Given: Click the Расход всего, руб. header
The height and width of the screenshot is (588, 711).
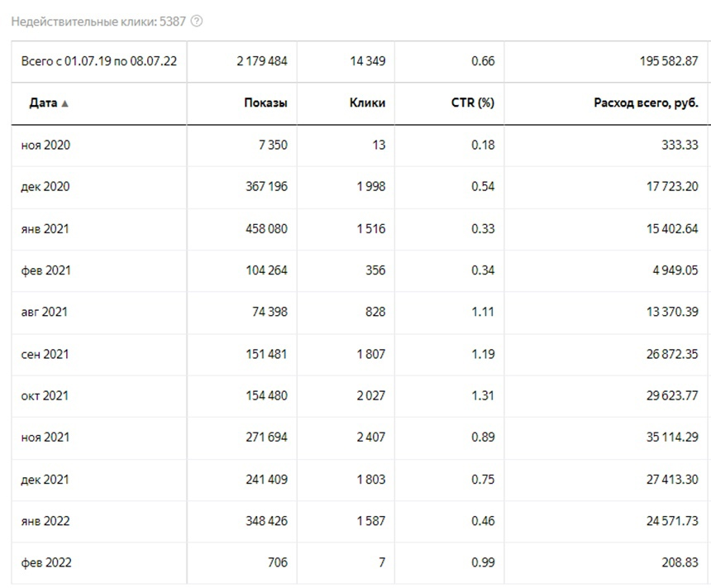Looking at the screenshot, I should (646, 103).
